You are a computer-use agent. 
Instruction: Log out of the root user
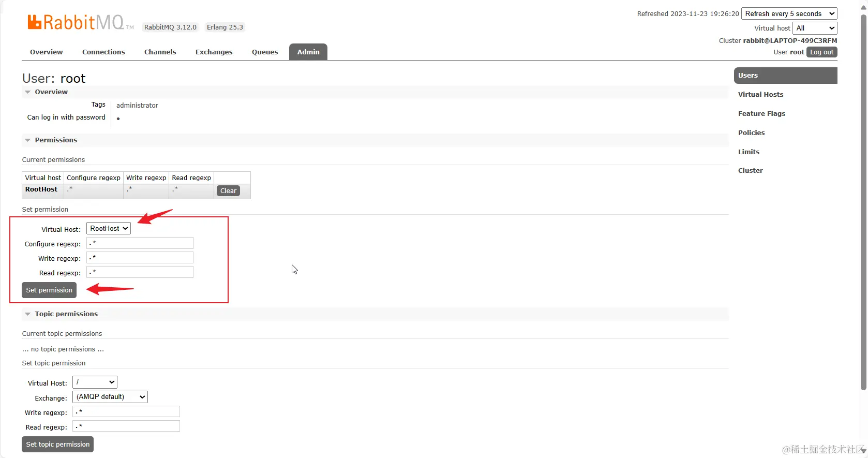pyautogui.click(x=821, y=52)
